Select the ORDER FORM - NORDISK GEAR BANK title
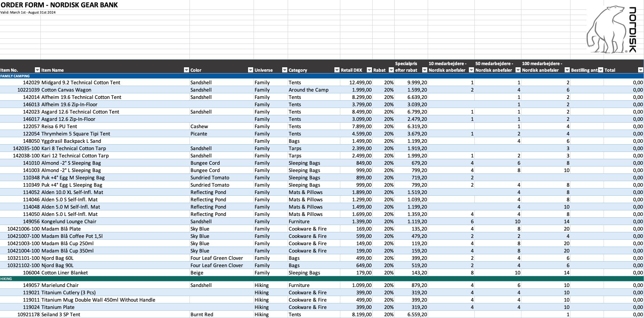Screen dimensions: 644x318 click(59, 5)
